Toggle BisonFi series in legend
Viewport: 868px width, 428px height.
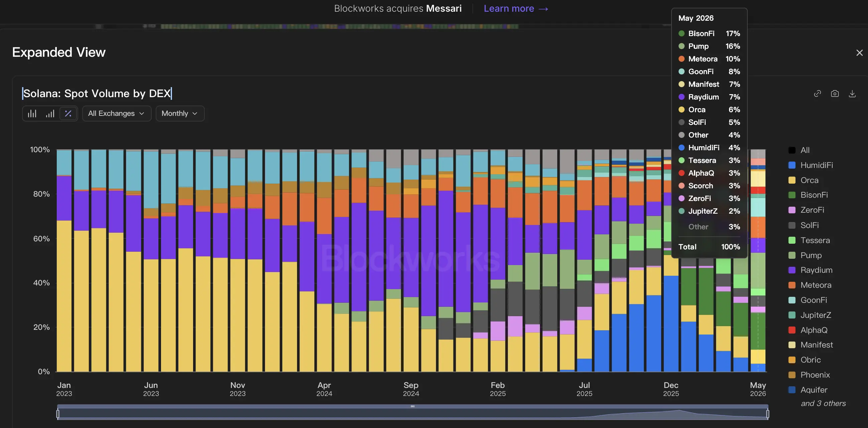click(x=808, y=195)
